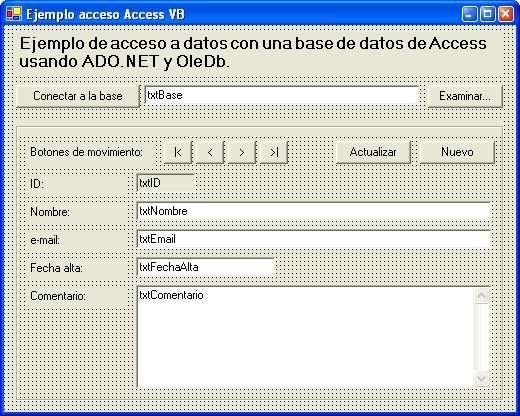The image size is (520, 416).
Task: Click the form icon in title bar
Action: tap(14, 14)
